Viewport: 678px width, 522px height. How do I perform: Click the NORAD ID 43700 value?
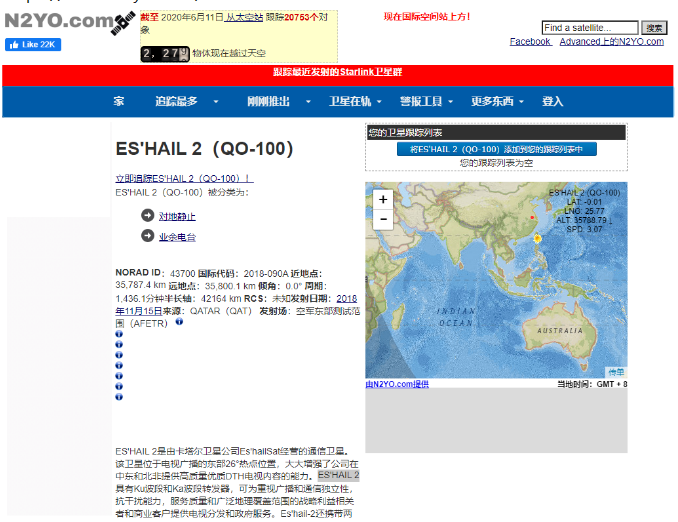[183, 273]
